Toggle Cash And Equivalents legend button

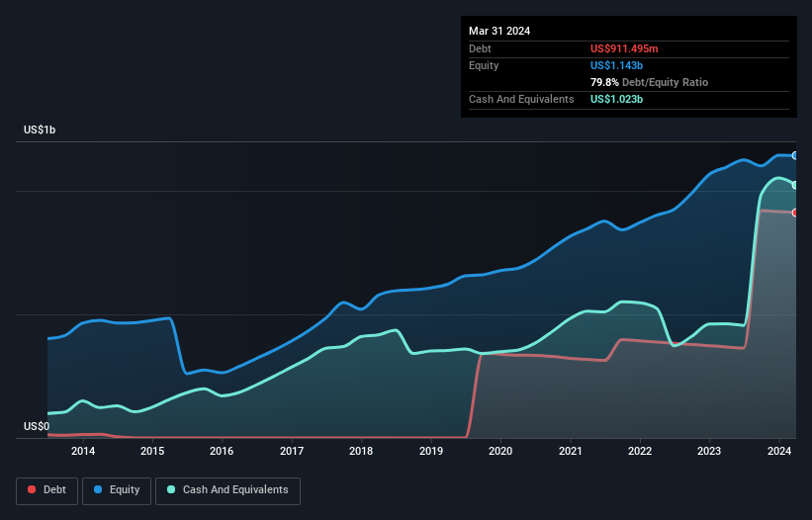227,490
